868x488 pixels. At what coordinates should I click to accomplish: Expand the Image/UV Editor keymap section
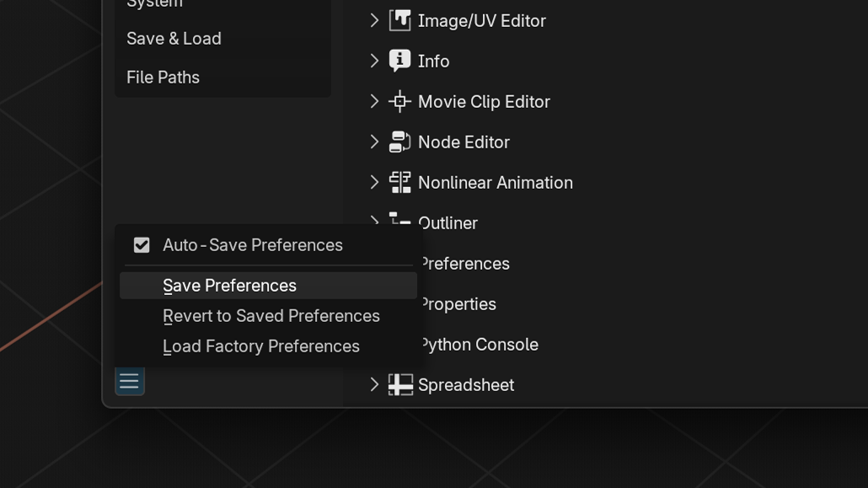[373, 19]
